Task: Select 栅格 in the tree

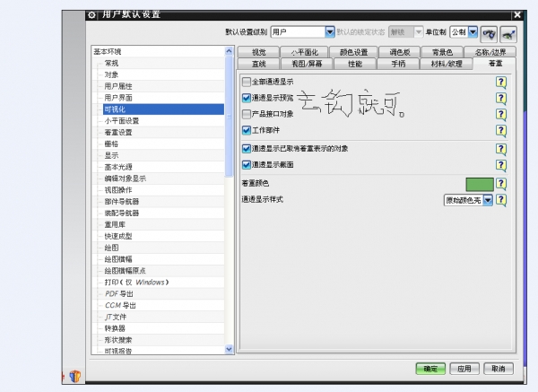Action: 111,144
